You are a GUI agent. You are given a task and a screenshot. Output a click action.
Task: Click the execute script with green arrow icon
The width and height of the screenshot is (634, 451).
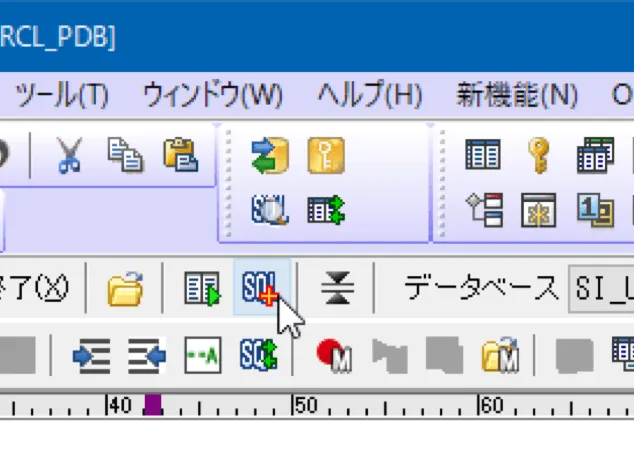[x=203, y=288]
